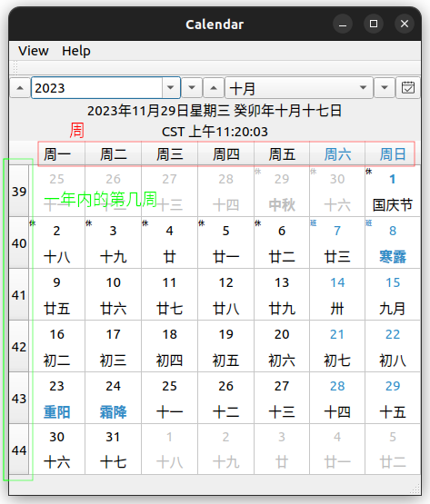Open the Help menu

click(x=76, y=51)
